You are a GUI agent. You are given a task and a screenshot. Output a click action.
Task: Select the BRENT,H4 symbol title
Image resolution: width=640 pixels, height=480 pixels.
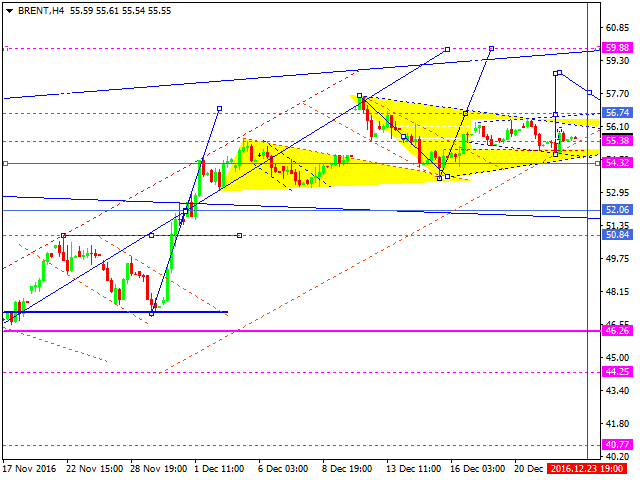(41, 11)
